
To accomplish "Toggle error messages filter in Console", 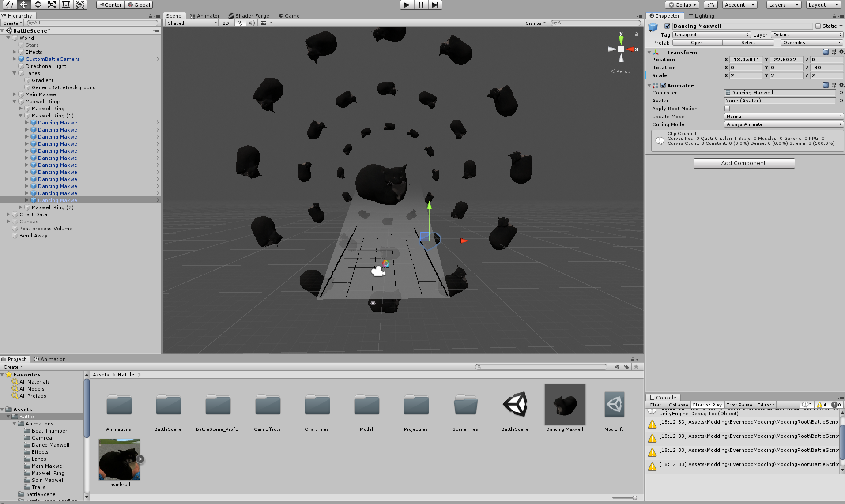I will click(x=836, y=405).
